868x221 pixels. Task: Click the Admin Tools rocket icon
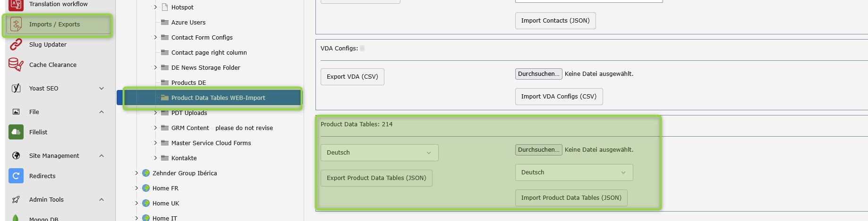tap(16, 200)
